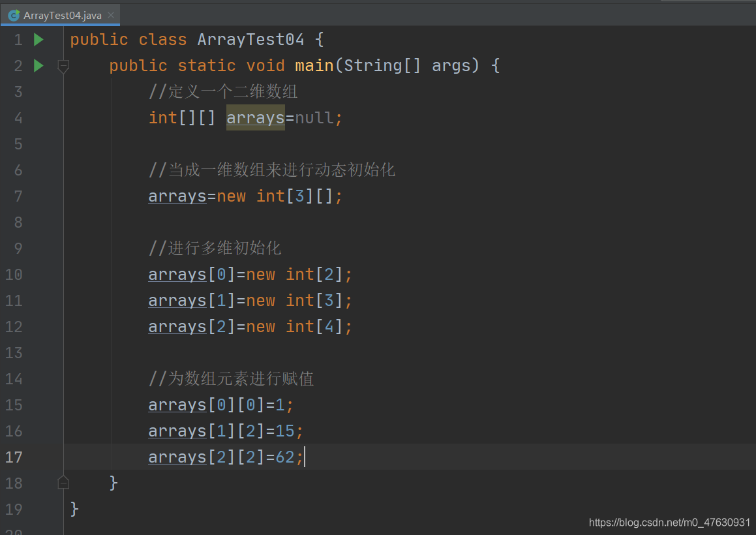Click the main method name
Screen dimensions: 756x535
pyautogui.click(x=314, y=66)
